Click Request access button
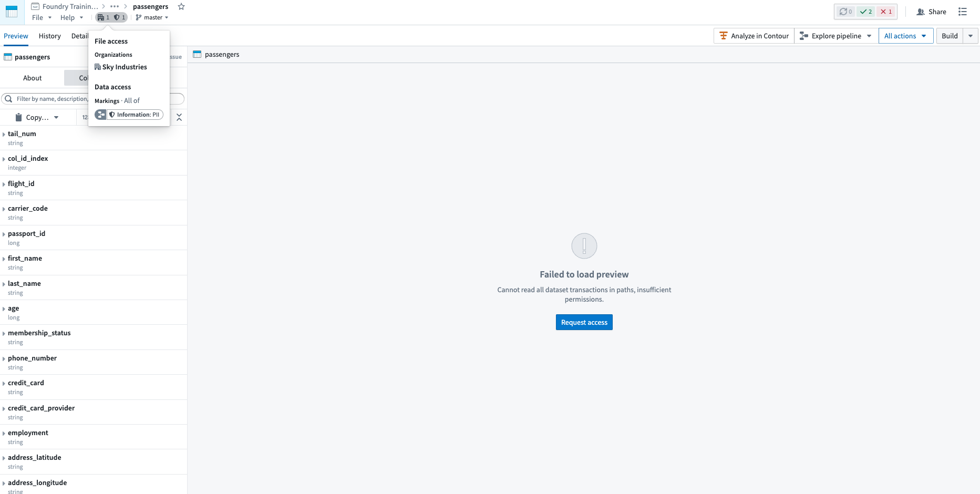This screenshot has height=494, width=980. [x=584, y=322]
